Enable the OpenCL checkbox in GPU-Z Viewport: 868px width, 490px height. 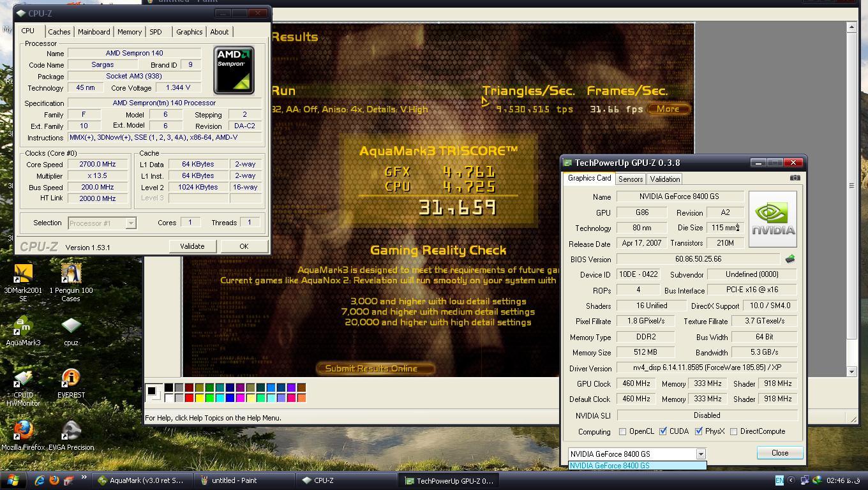pos(622,432)
